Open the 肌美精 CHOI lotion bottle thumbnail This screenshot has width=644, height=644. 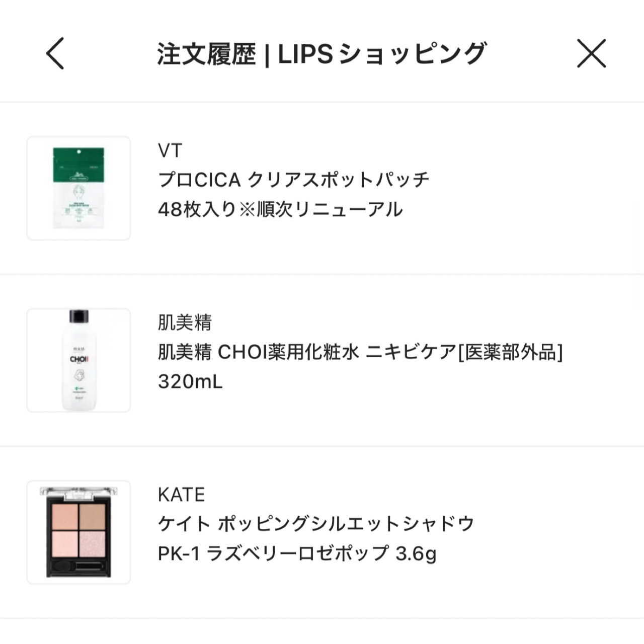78,360
